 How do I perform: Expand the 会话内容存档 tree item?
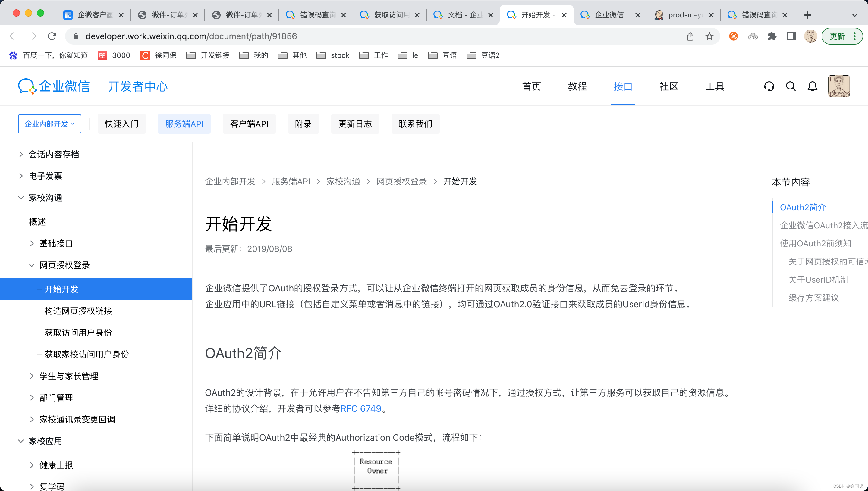coord(21,154)
